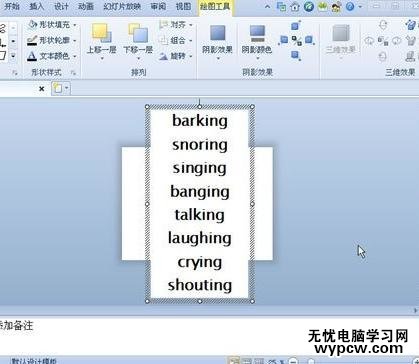
Task: Click the text box's top-center resize handle
Action: click(x=200, y=107)
